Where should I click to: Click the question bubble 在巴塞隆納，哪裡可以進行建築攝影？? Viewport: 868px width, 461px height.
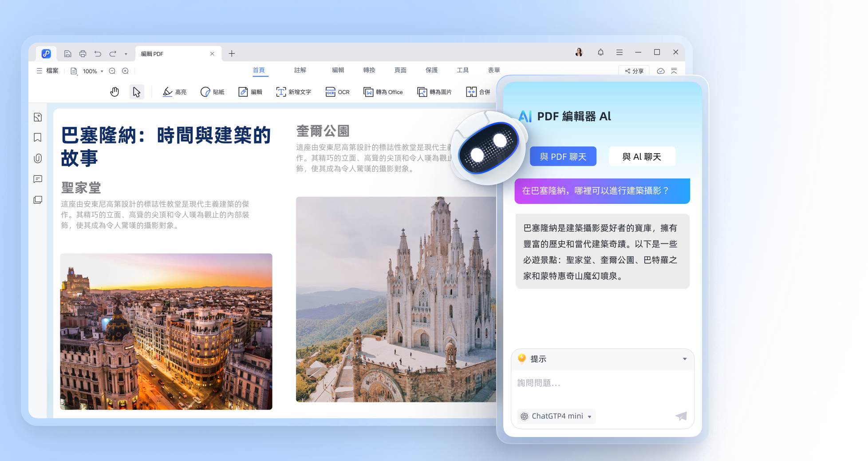602,191
